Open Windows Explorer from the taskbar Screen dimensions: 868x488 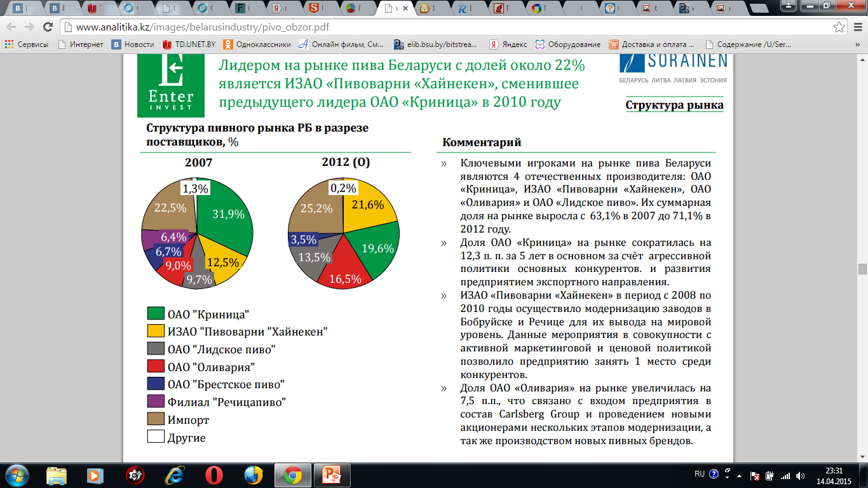57,475
